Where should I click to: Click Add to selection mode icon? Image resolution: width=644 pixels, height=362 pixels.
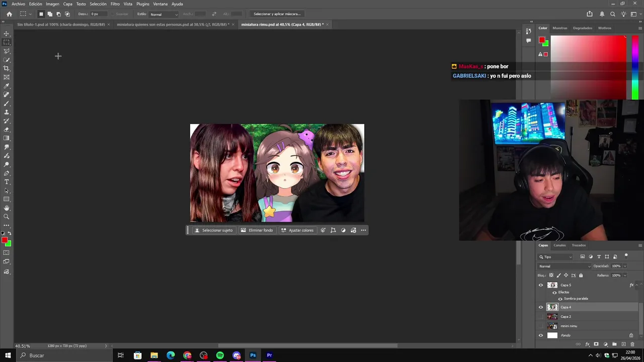pyautogui.click(x=50, y=14)
